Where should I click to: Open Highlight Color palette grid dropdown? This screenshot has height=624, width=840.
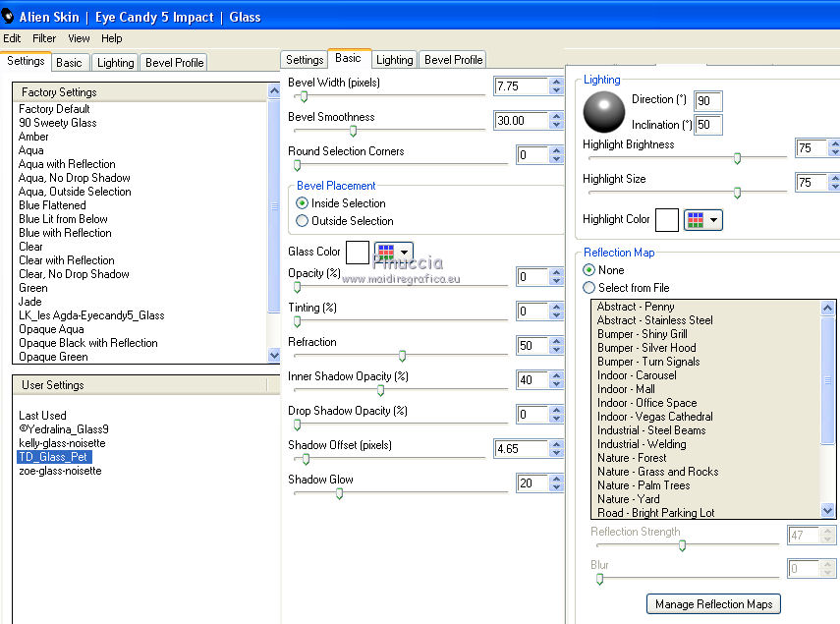coord(702,220)
